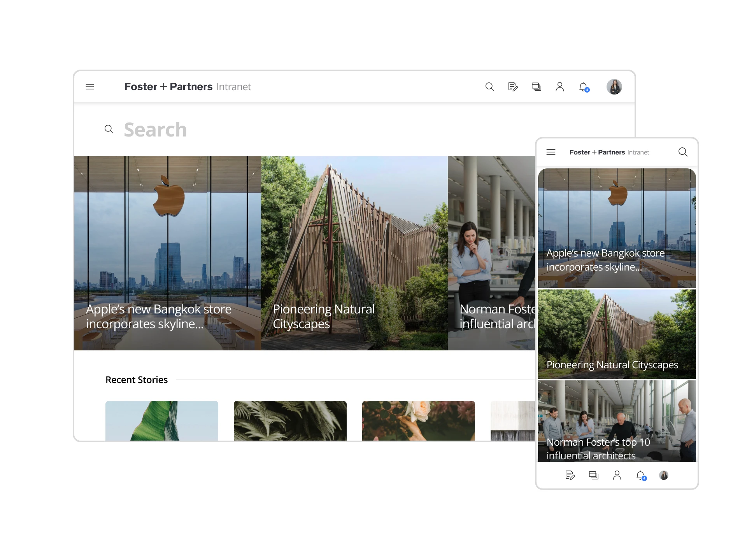Open the fern leaves recent story thumbnail
Screen dimensions: 747x560
click(290, 421)
